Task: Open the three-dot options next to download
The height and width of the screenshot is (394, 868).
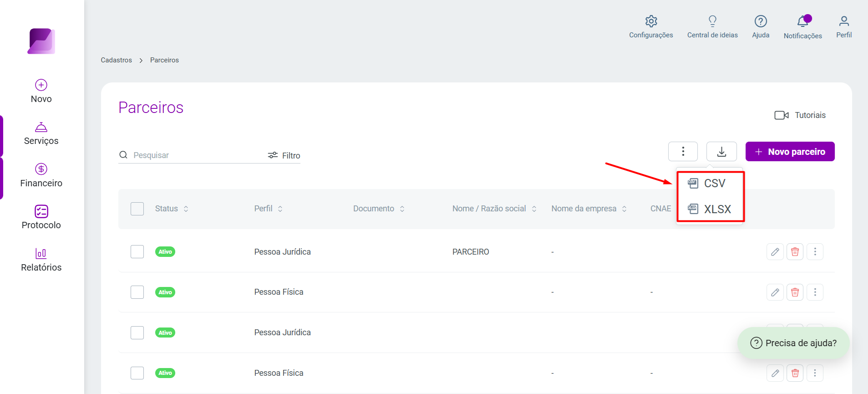Action: [683, 152]
